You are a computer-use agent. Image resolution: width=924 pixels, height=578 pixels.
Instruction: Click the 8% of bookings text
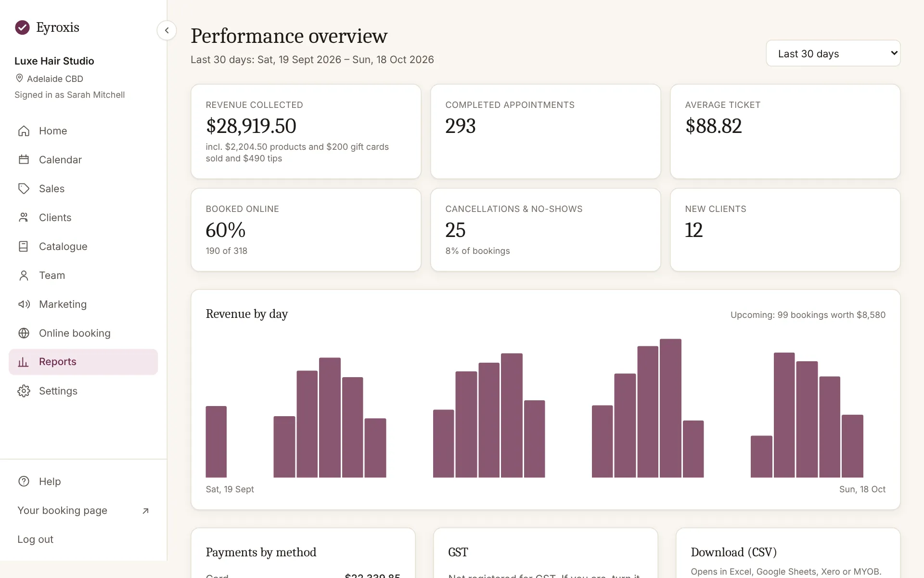pos(477,251)
